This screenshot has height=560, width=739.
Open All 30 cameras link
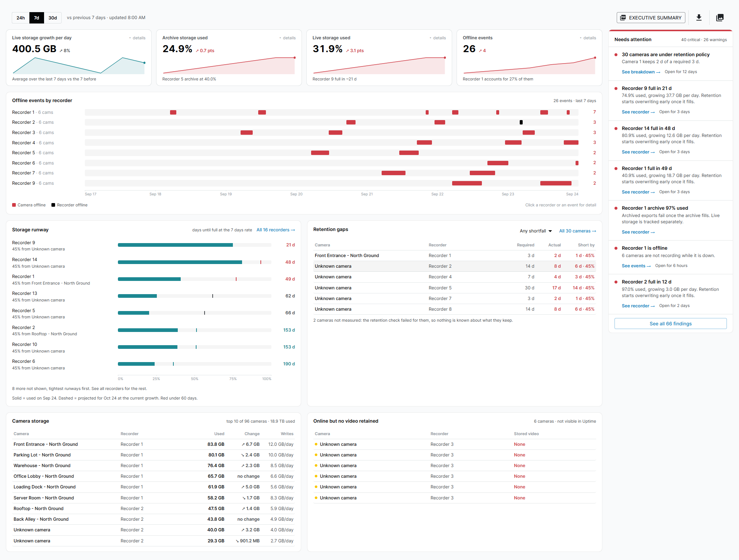pos(577,231)
